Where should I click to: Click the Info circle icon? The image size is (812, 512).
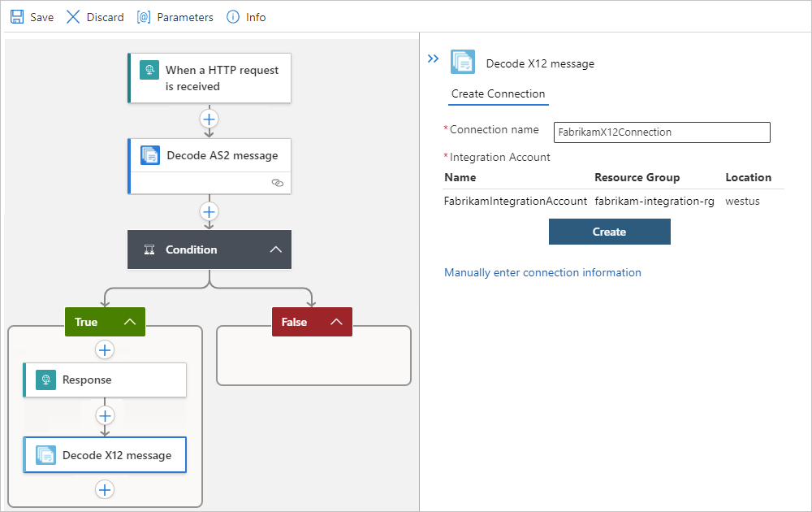233,17
